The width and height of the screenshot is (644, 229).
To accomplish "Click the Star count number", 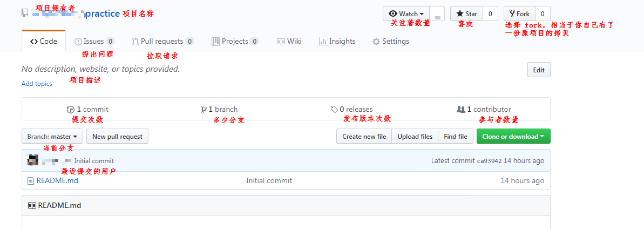I will (x=490, y=14).
